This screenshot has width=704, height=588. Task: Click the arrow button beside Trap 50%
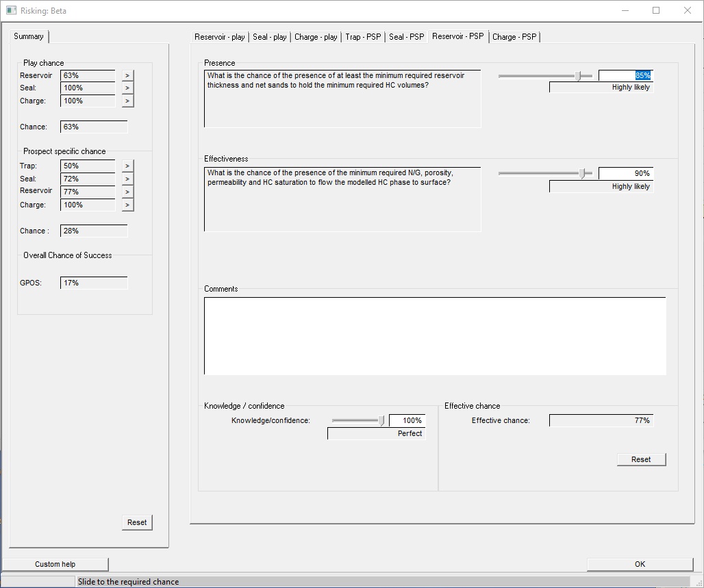coord(127,166)
